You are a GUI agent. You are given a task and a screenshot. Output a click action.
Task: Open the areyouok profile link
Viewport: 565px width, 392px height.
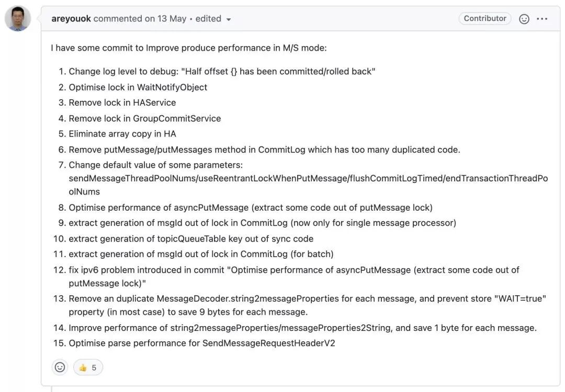click(x=71, y=19)
